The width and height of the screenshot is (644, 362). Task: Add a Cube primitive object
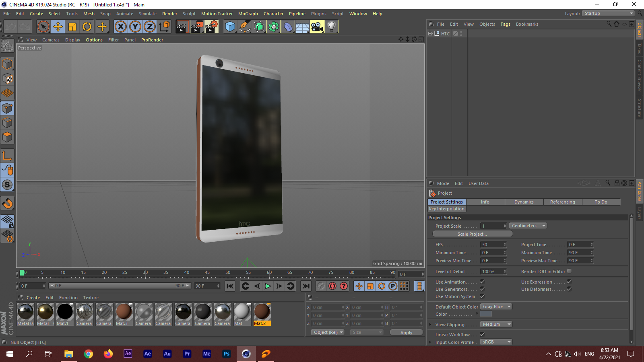230,27
